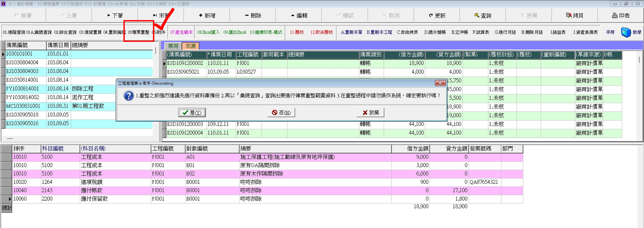The width and height of the screenshot is (644, 228).
Task: Open 01A.彙總查詢 summary query
Action: [39, 32]
